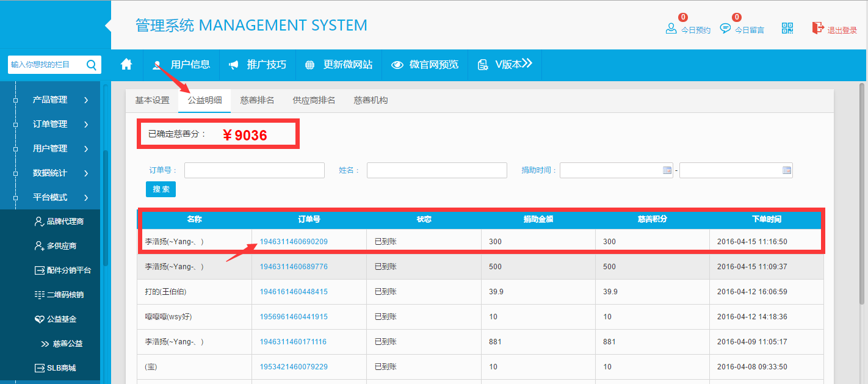Click the 订单号 input field
Viewport: 868px width, 384px height.
coord(254,170)
